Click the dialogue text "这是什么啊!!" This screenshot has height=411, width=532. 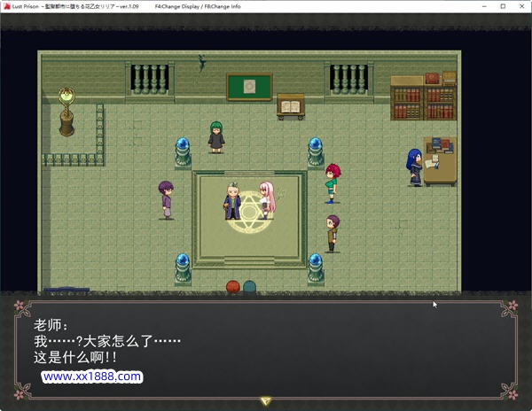tap(75, 358)
